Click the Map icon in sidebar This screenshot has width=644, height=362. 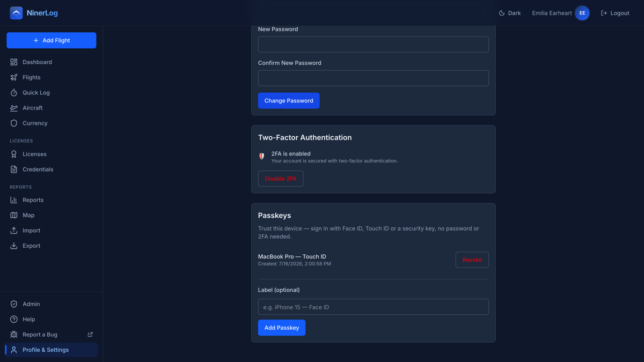14,215
